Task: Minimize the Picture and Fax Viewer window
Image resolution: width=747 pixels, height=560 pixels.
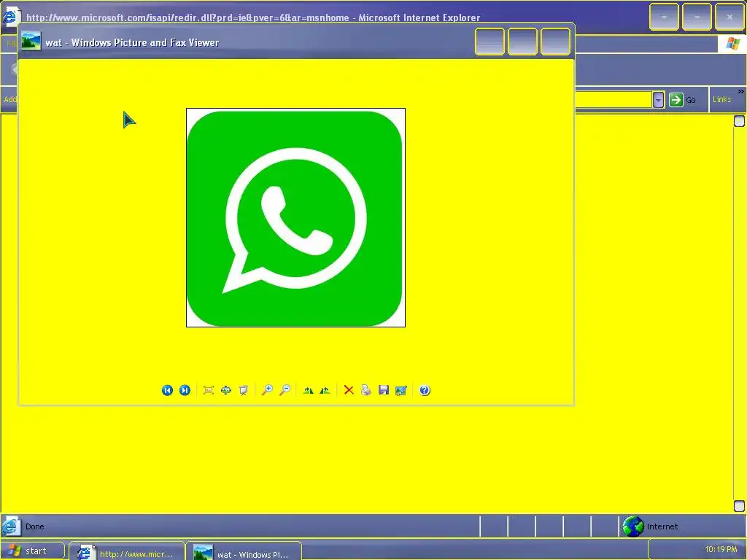Action: point(489,42)
